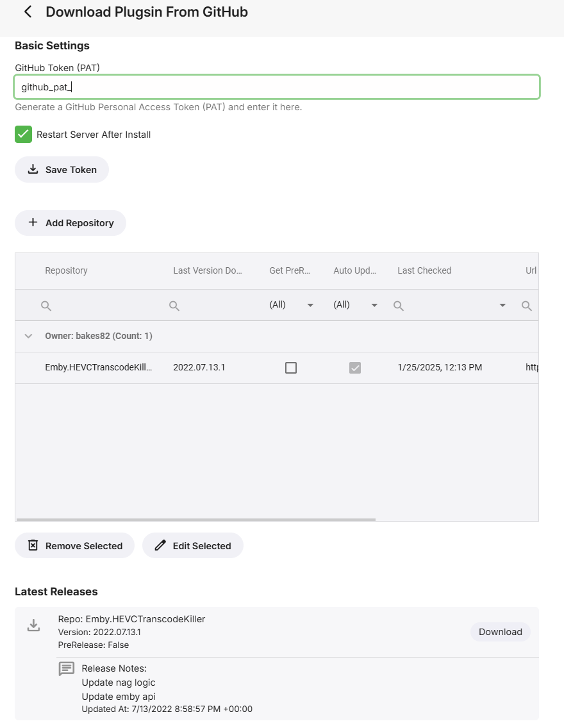Sort by Last Checked column header
Viewport: 564px width, 728px height.
tap(424, 270)
